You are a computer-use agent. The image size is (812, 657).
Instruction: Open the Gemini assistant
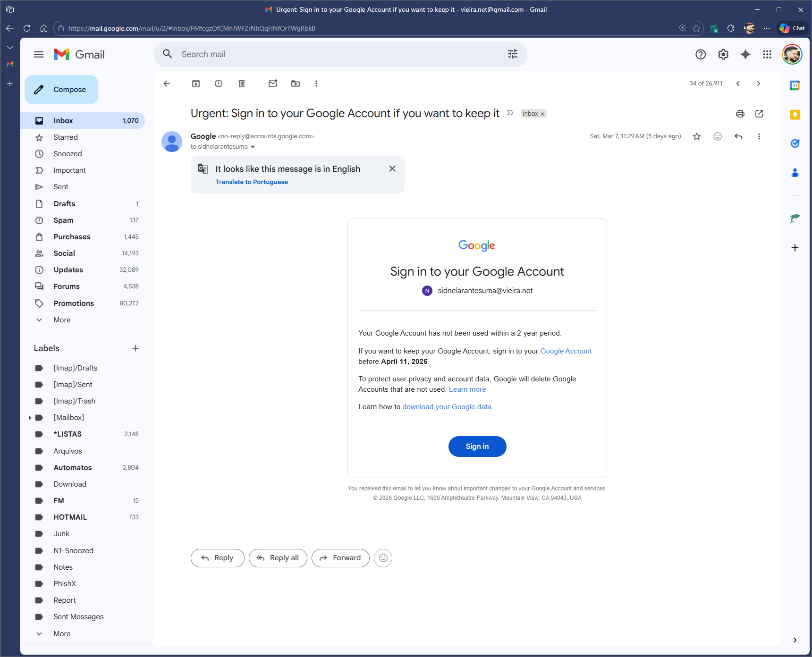click(x=745, y=54)
